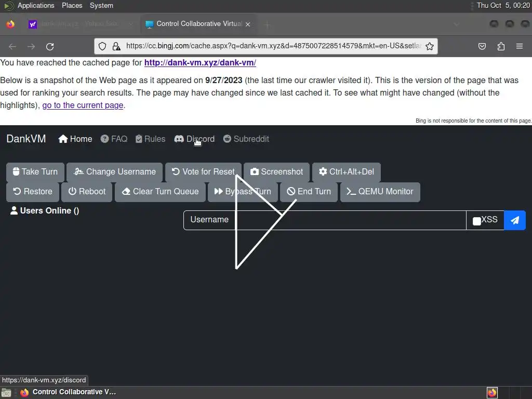Click the question mark icon beside FAQ
532x399 pixels.
click(104, 139)
